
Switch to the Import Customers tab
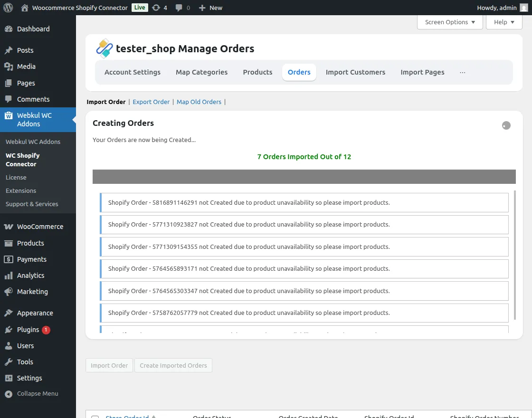(x=355, y=72)
